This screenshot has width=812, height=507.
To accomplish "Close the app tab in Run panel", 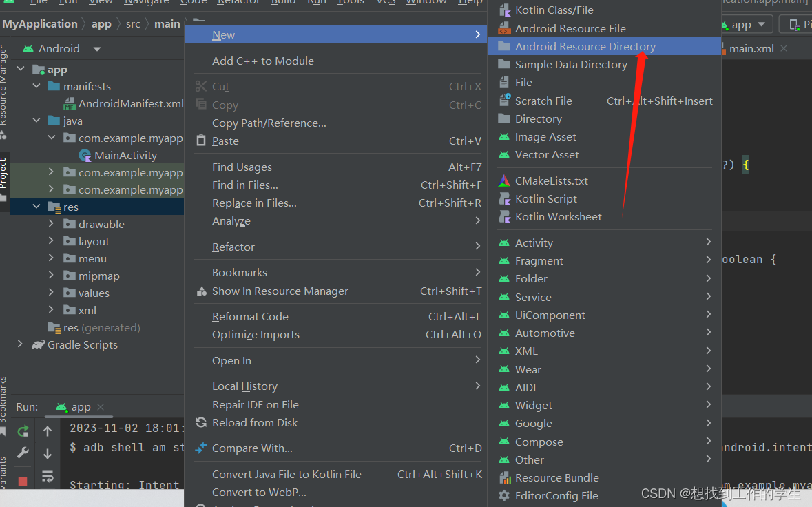I will (101, 407).
